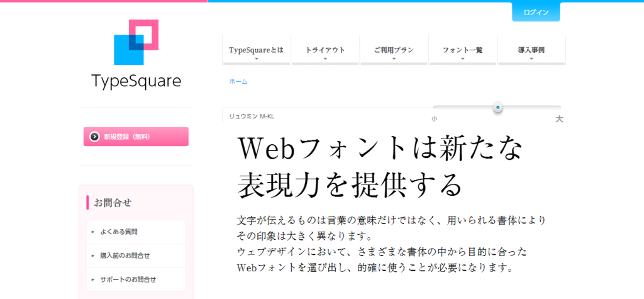Open the ご利用プラン menu
This screenshot has width=644, height=299.
tap(394, 50)
